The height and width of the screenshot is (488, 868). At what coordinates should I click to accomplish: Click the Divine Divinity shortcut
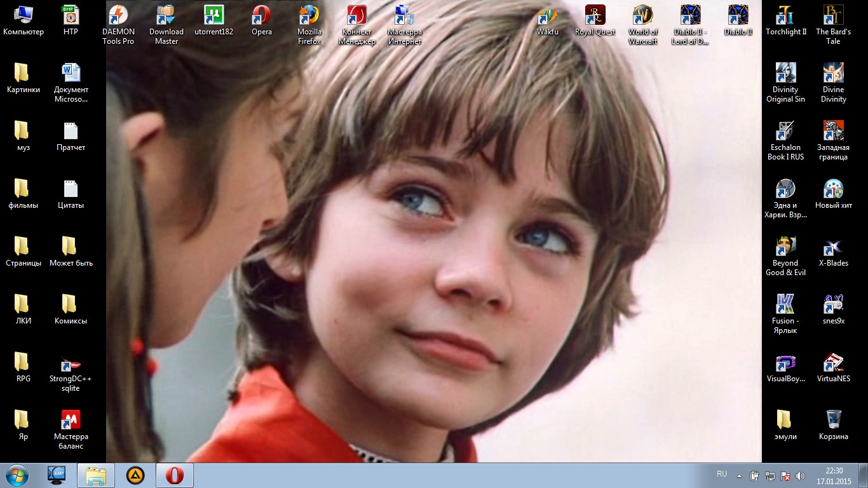[x=833, y=83]
